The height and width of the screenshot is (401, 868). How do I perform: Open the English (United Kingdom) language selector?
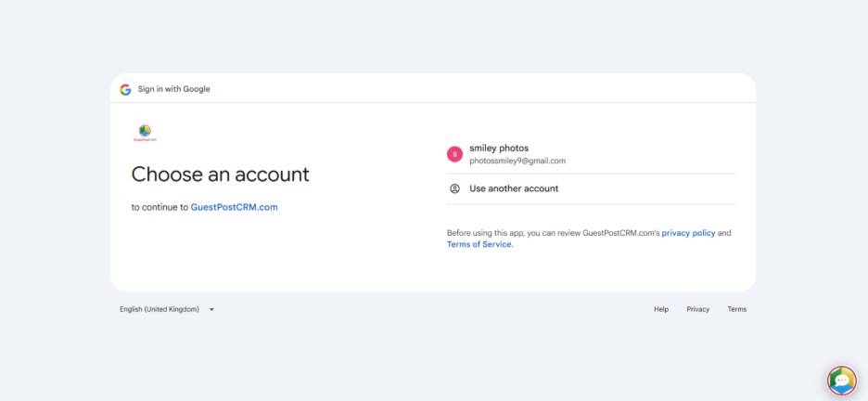pos(160,309)
